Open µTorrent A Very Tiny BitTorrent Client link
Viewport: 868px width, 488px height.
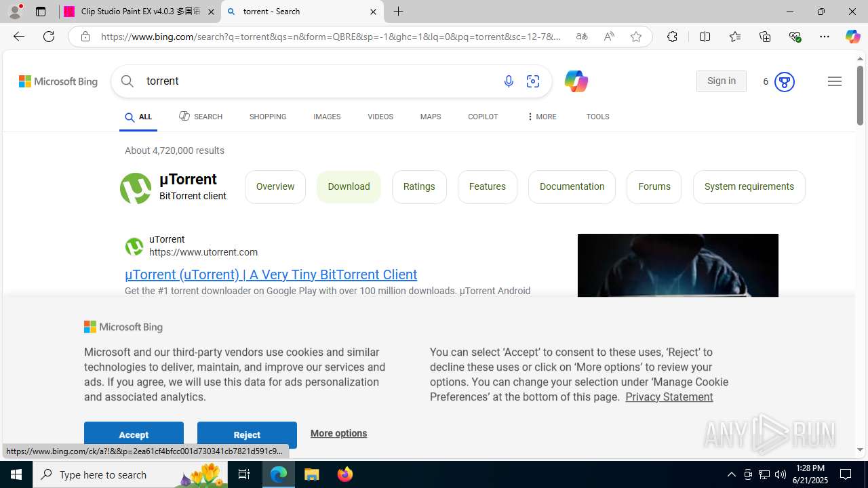click(x=271, y=274)
